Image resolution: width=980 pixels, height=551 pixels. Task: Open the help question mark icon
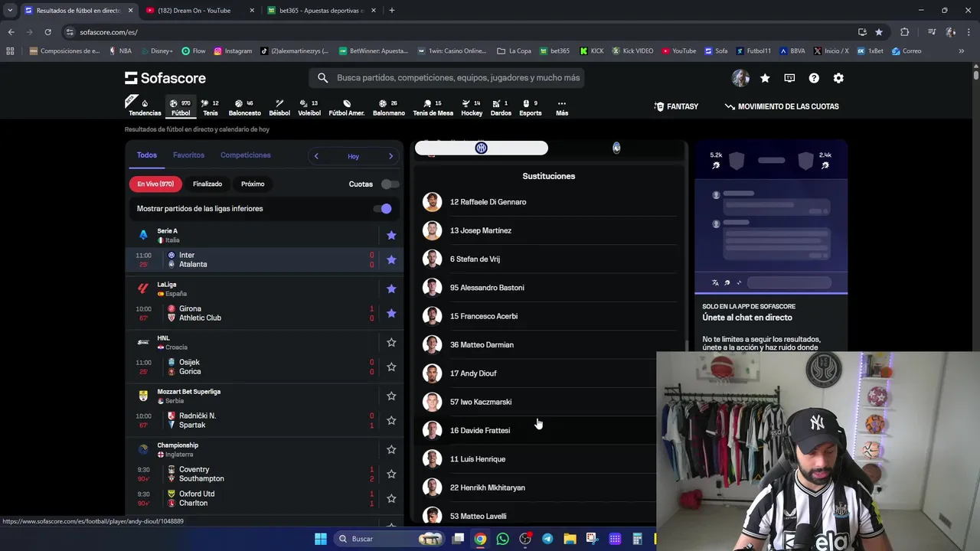tap(814, 78)
